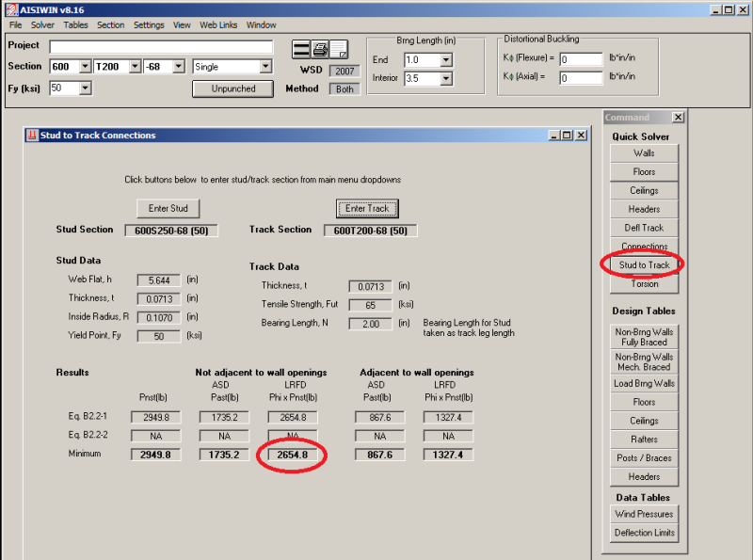753x560 pixels.
Task: Click Minimum ASD value 1735.2
Action: coord(224,455)
